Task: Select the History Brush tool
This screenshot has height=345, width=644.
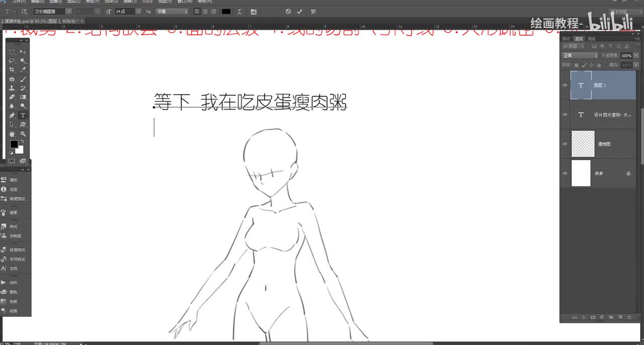Action: pos(23,88)
